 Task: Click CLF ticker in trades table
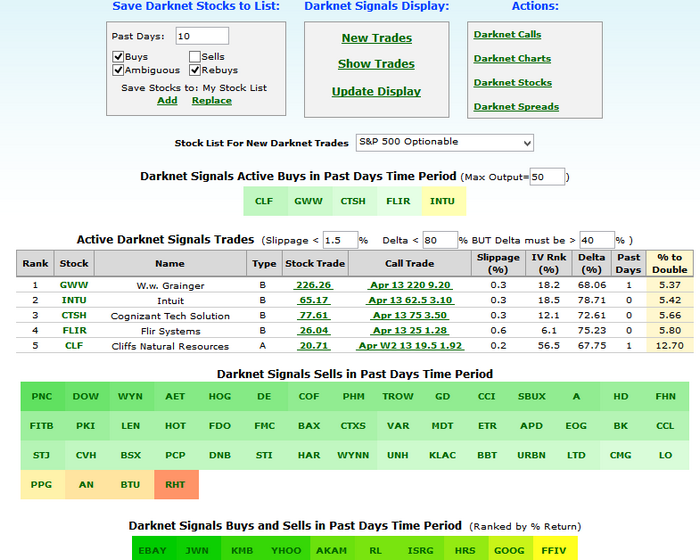tap(74, 346)
